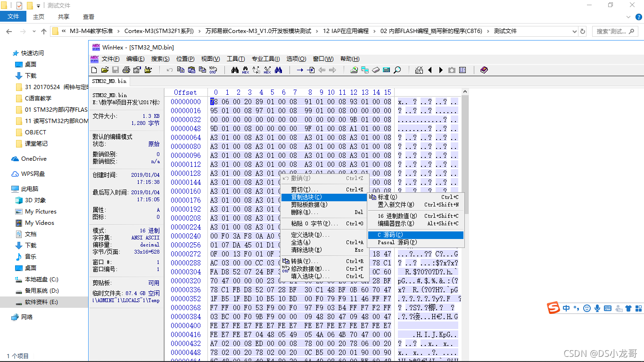Open the calculator icon in toolbar
The image size is (644, 362).
[387, 70]
